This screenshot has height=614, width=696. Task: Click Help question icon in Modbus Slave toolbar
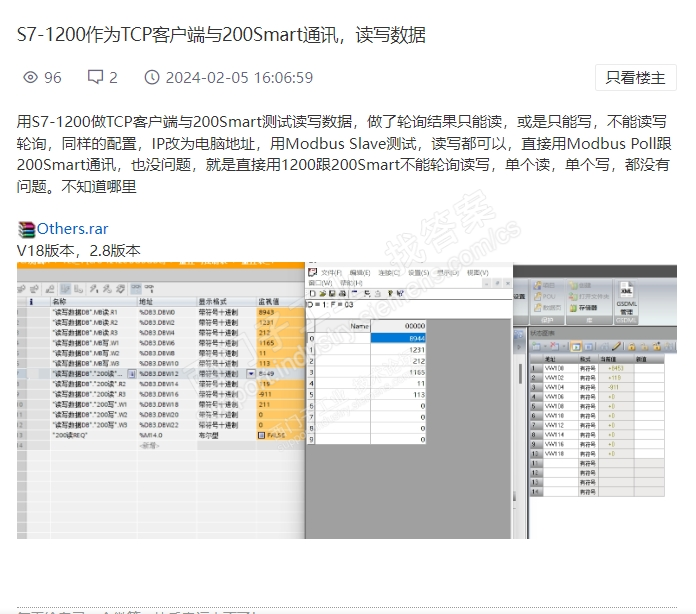pos(391,293)
